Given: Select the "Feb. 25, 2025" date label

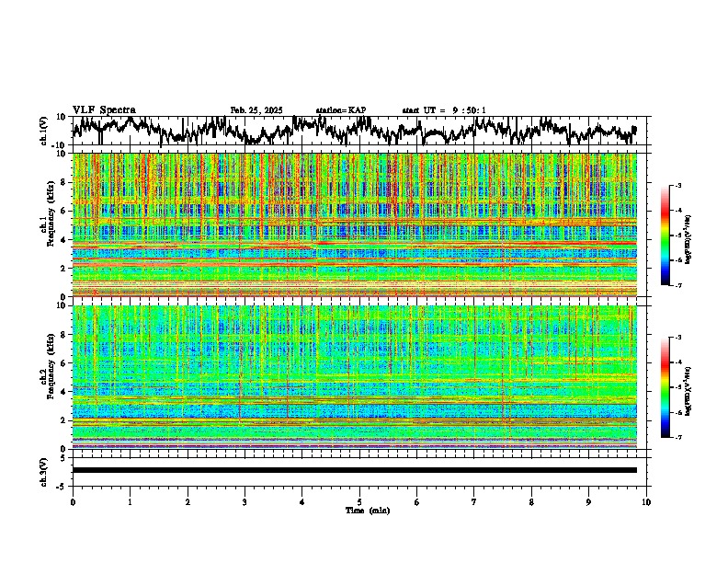Looking at the screenshot, I should point(256,110).
